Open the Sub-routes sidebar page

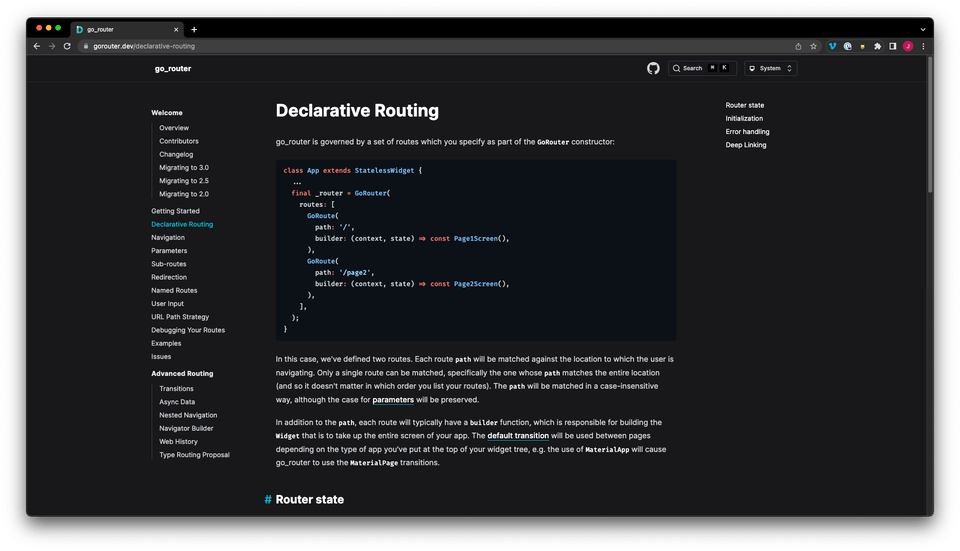[168, 264]
